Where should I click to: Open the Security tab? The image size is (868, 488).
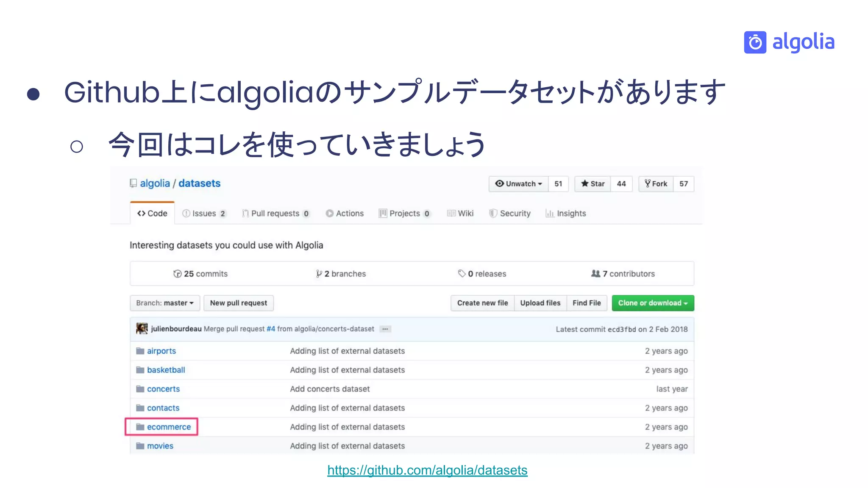click(510, 213)
